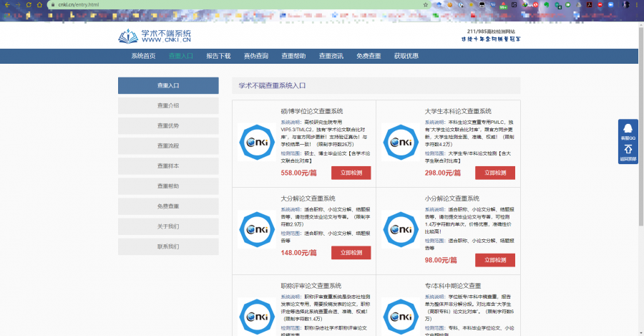The height and width of the screenshot is (336, 644).
Task: Click the 学术不端系统 site logo
Action: 155,37
